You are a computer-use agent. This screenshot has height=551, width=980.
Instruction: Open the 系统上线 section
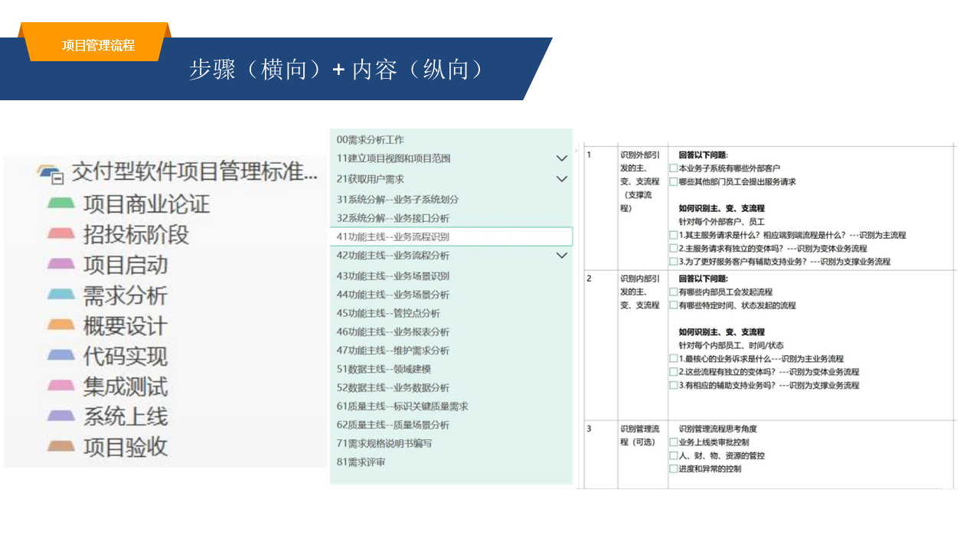tap(126, 416)
